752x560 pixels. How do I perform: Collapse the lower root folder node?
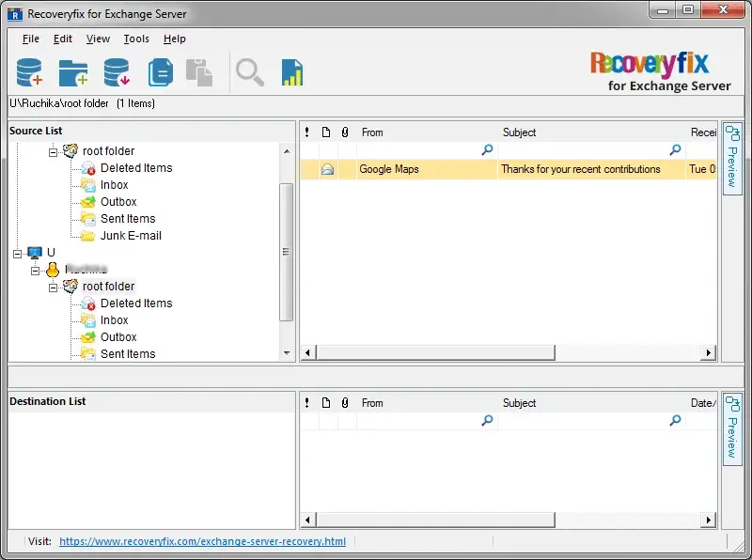click(53, 288)
